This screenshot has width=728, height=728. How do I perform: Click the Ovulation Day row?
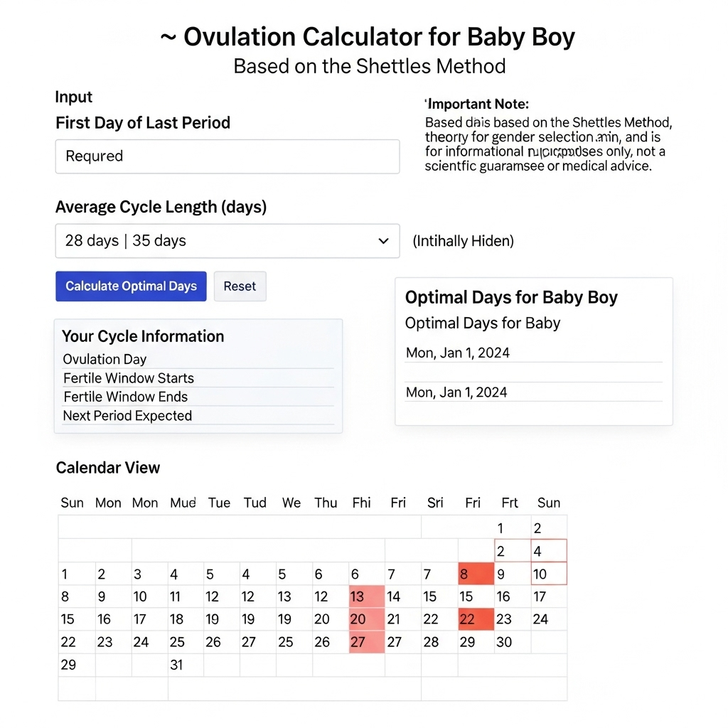[198, 359]
